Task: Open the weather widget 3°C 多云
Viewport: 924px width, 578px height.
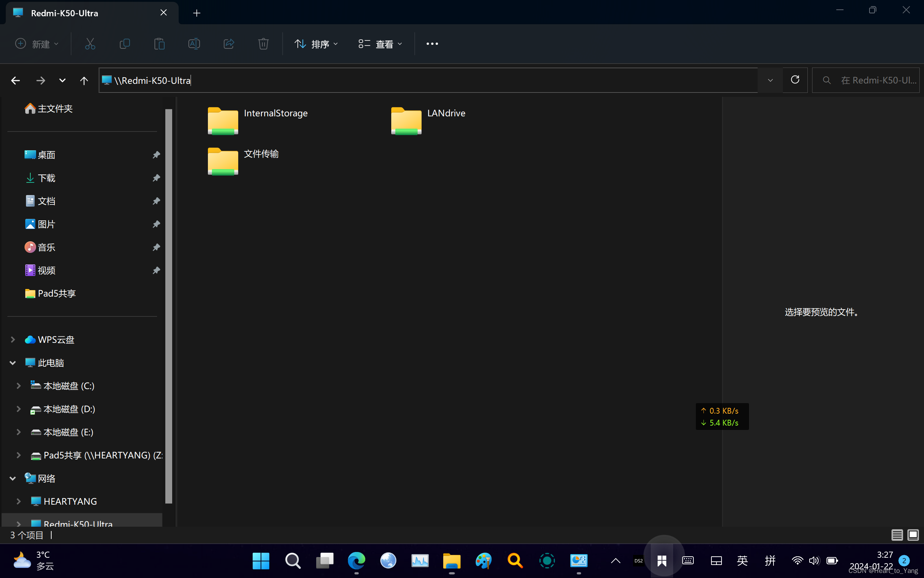Action: point(34,561)
